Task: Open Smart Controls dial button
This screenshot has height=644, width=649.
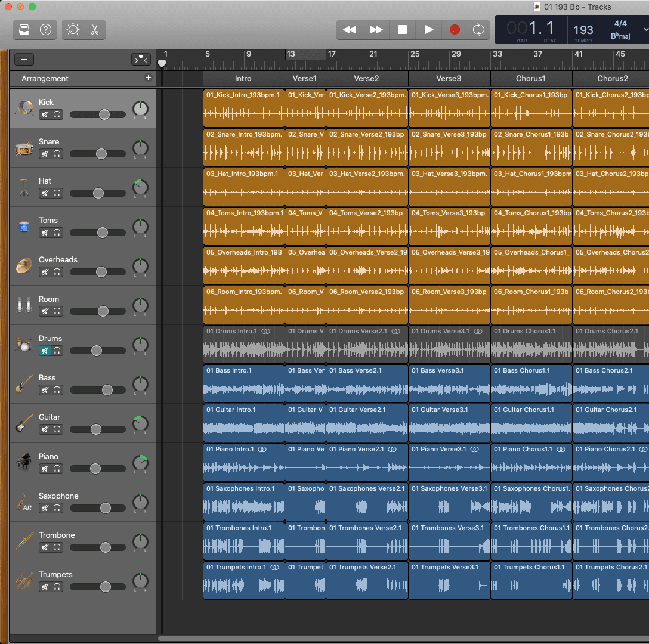Action: (x=73, y=30)
